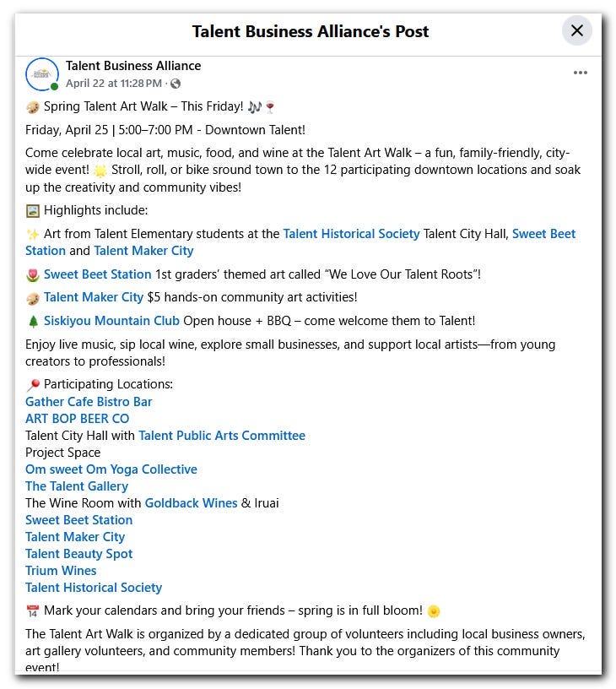Click the framed picture emoji beside 'Highlights include'

tap(33, 211)
